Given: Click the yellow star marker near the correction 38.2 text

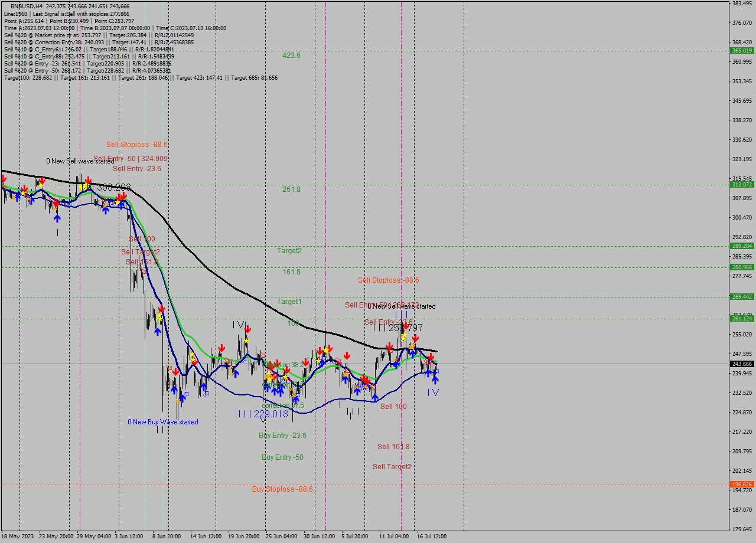Looking at the screenshot, I should (x=285, y=376).
